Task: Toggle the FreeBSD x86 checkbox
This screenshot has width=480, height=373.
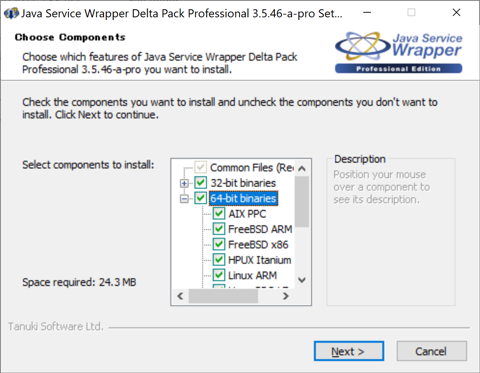Action: (x=219, y=244)
